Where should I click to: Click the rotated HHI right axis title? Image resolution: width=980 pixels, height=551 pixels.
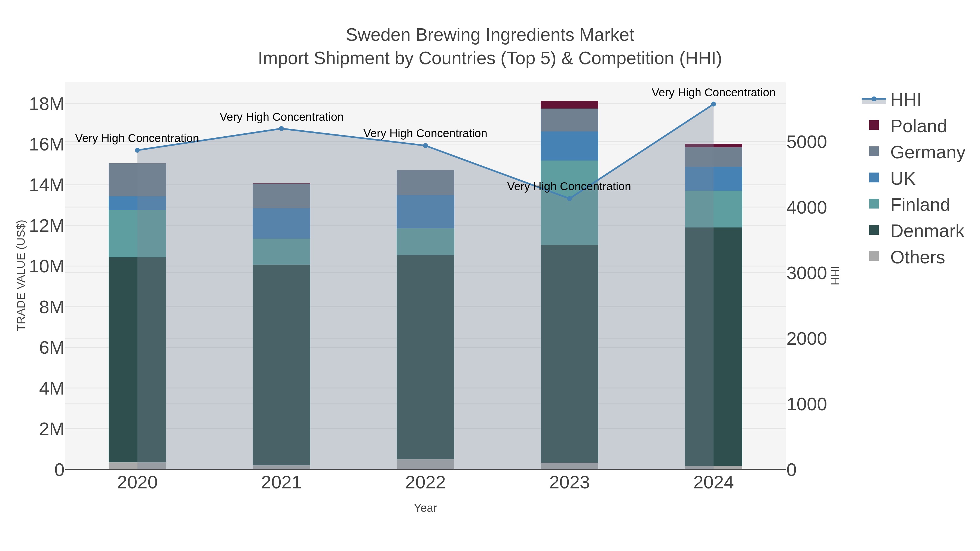(x=835, y=275)
